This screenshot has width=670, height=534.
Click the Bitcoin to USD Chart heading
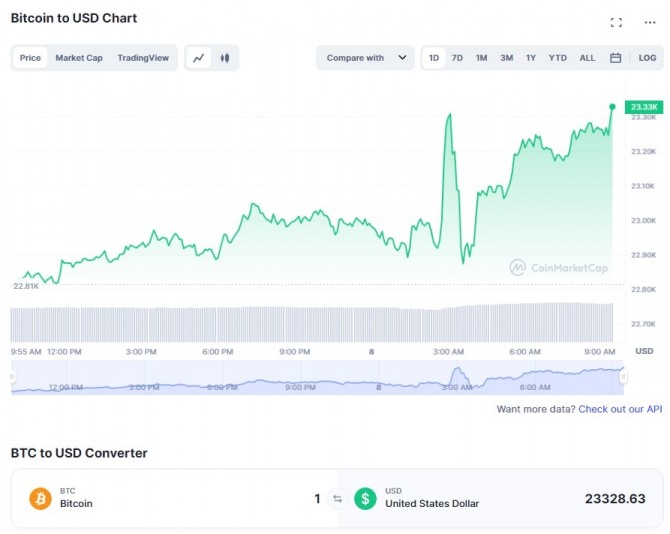[x=74, y=18]
